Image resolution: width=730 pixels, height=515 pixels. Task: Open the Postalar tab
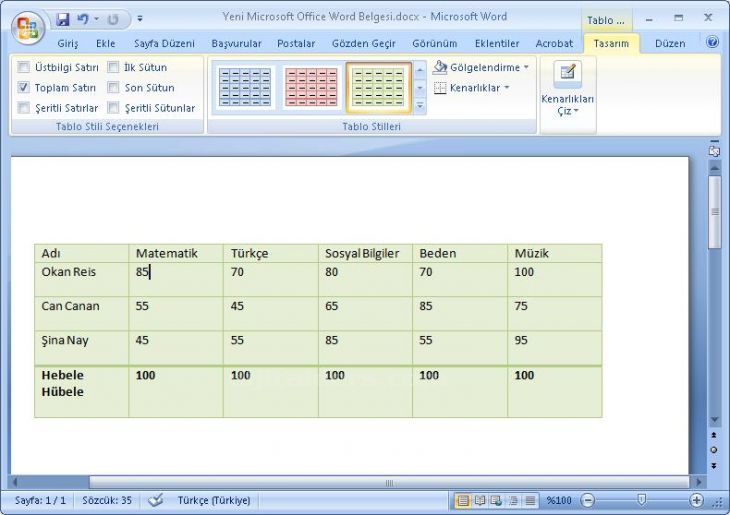296,43
